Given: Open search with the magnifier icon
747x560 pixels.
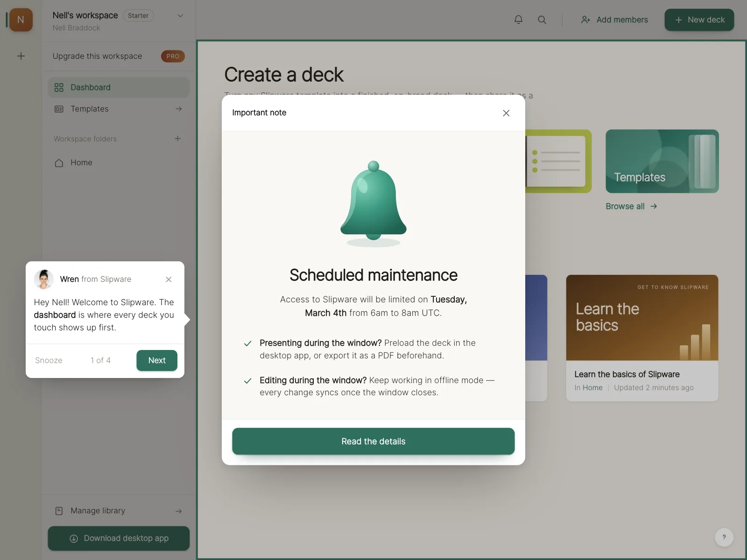Looking at the screenshot, I should (542, 20).
